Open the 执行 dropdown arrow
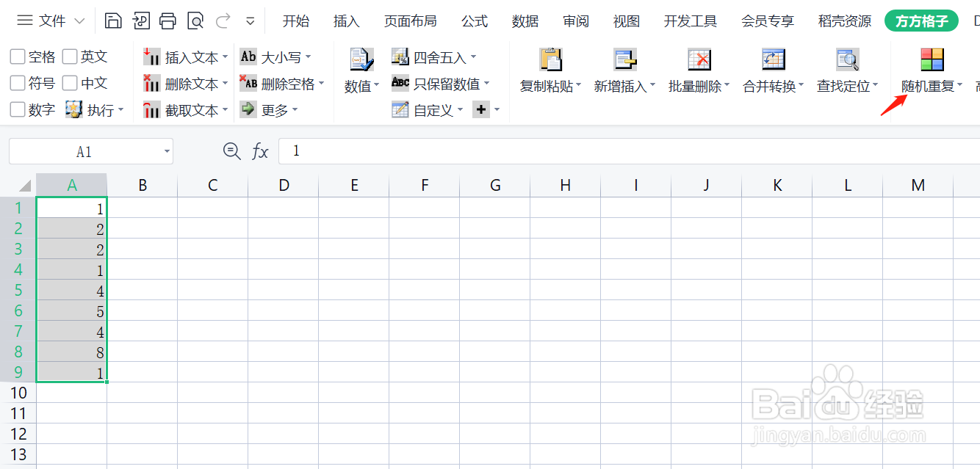 tap(120, 111)
